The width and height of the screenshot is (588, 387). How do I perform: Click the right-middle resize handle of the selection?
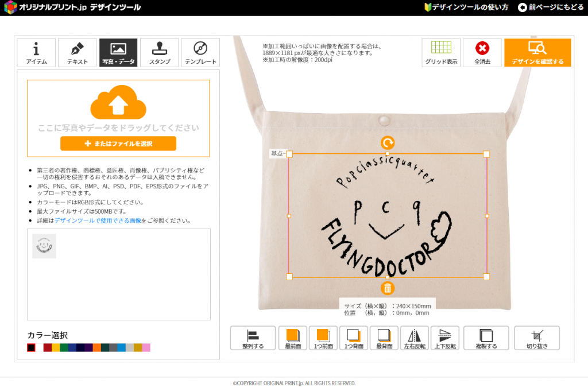tap(487, 216)
